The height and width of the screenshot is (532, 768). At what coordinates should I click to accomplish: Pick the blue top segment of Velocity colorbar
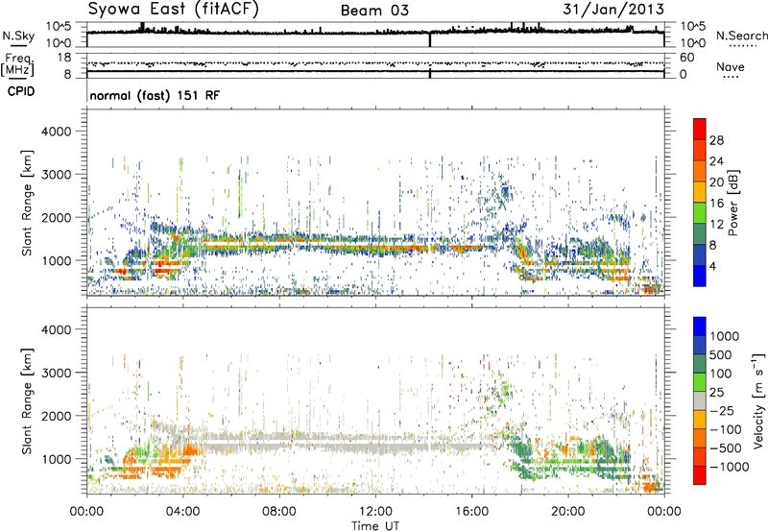pyautogui.click(x=700, y=326)
